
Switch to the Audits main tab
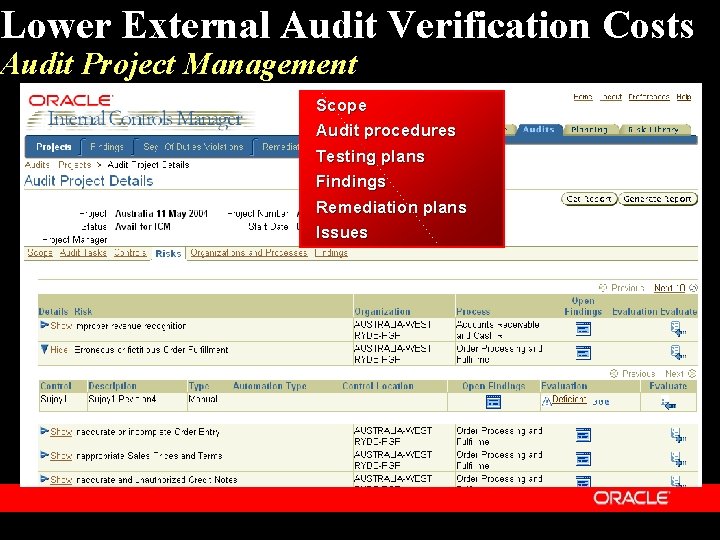(x=538, y=129)
